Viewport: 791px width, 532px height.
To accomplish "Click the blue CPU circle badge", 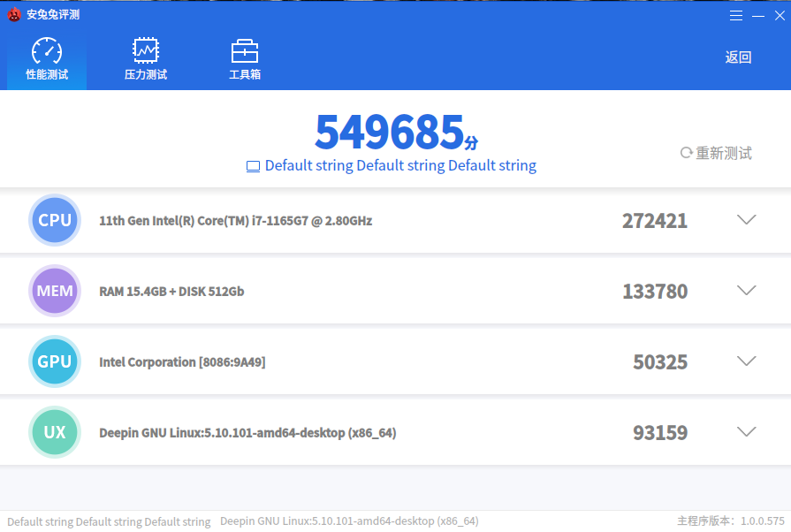I will (x=55, y=220).
